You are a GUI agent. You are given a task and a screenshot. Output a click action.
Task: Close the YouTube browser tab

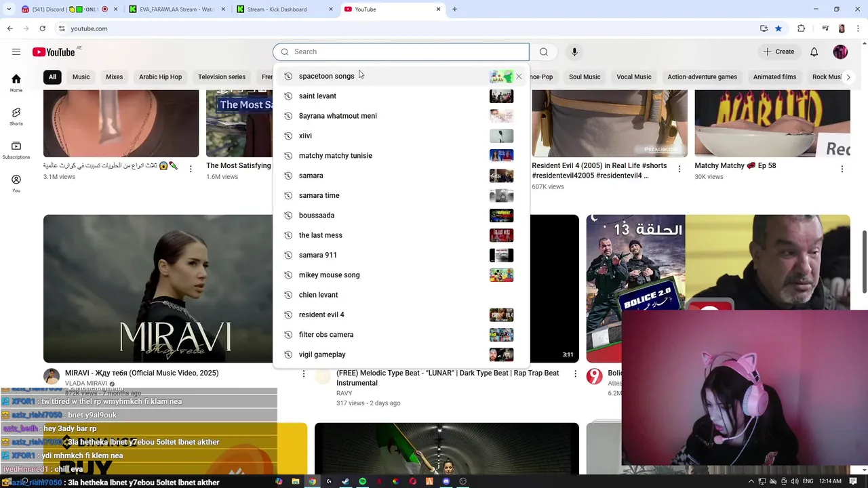tap(438, 9)
